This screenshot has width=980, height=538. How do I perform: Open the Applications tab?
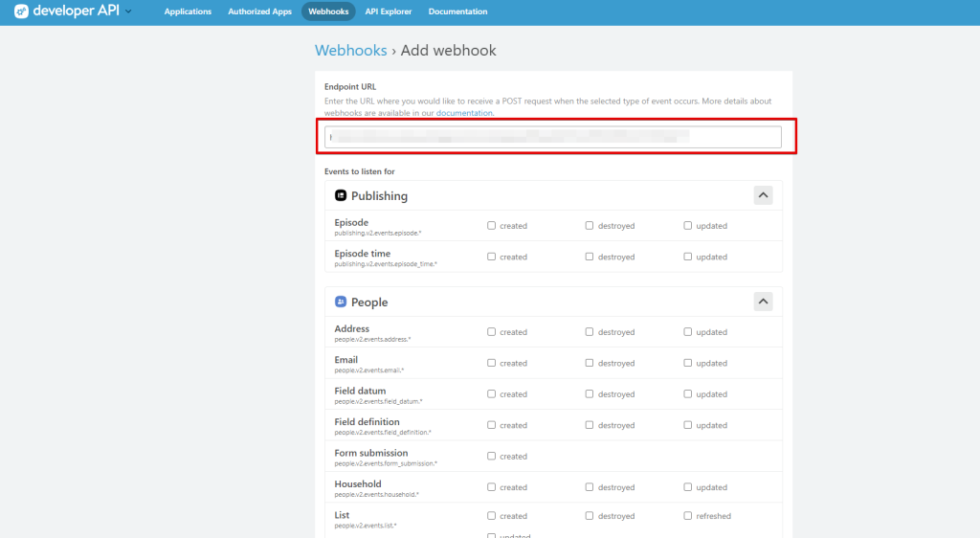[x=188, y=11]
